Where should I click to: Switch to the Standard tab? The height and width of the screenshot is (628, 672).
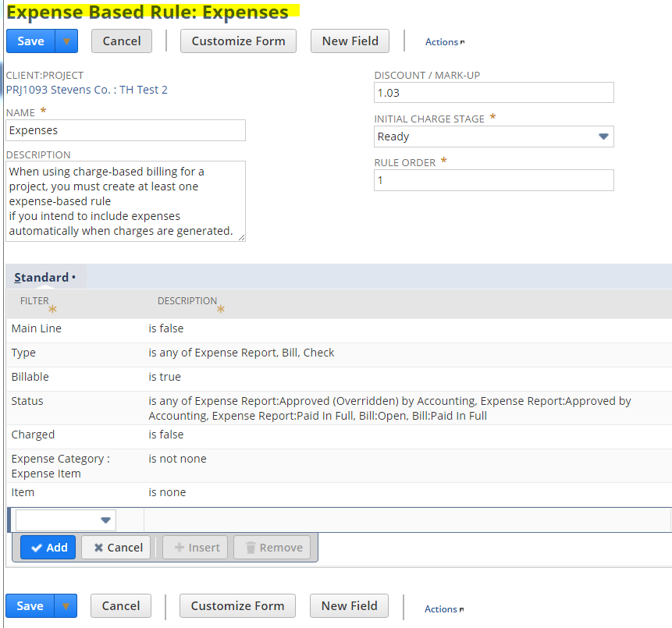click(x=42, y=278)
